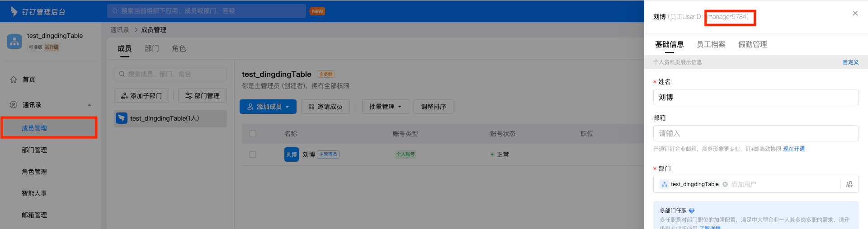Image resolution: width=868 pixels, height=229 pixels.
Task: Tick the select-all checkbox in table header
Action: click(253, 134)
